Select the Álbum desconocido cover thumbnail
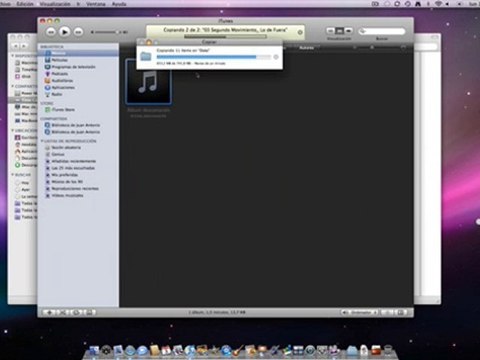Screen dimensions: 480x360 pyautogui.click(x=149, y=82)
